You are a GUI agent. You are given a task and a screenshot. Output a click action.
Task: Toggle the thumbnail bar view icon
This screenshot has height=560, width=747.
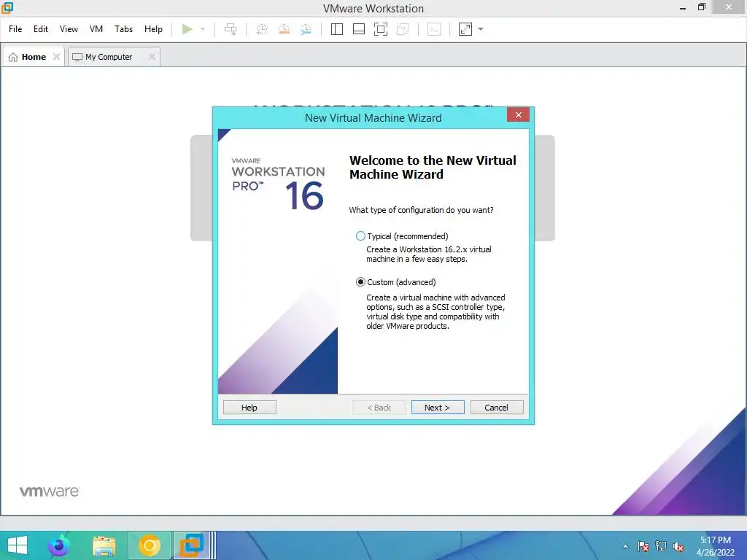[359, 29]
